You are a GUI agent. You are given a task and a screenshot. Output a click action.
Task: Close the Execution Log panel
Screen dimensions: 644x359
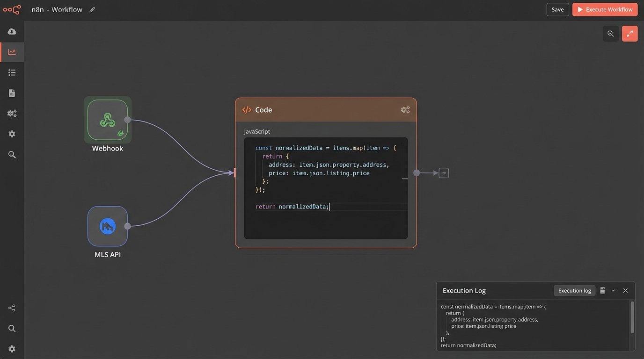click(x=625, y=291)
